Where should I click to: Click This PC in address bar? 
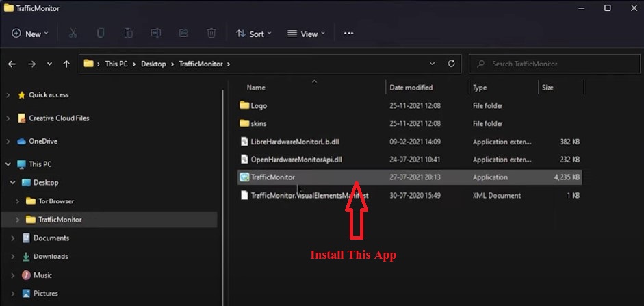click(x=116, y=64)
